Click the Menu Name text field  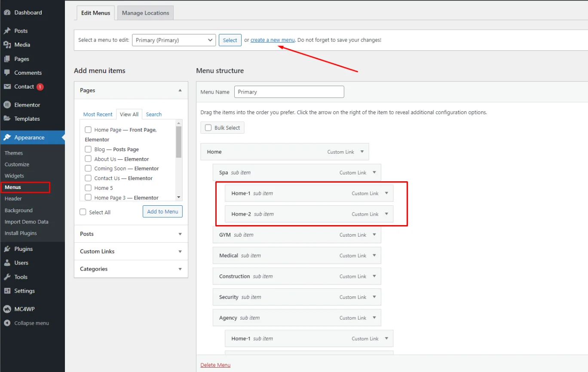[x=289, y=92]
